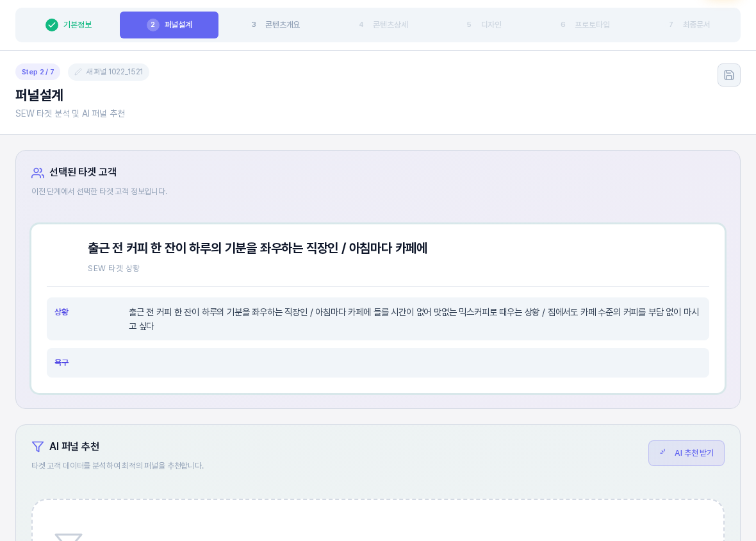Screen dimensions: 756x541
Task: Click the 퍼널설계 page heading
Action: 40,95
